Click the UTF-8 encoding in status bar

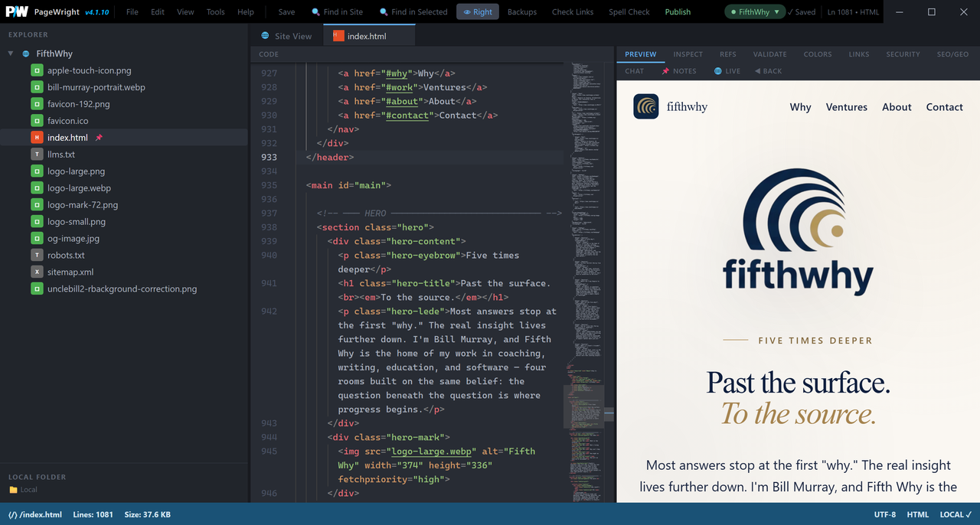(884, 514)
